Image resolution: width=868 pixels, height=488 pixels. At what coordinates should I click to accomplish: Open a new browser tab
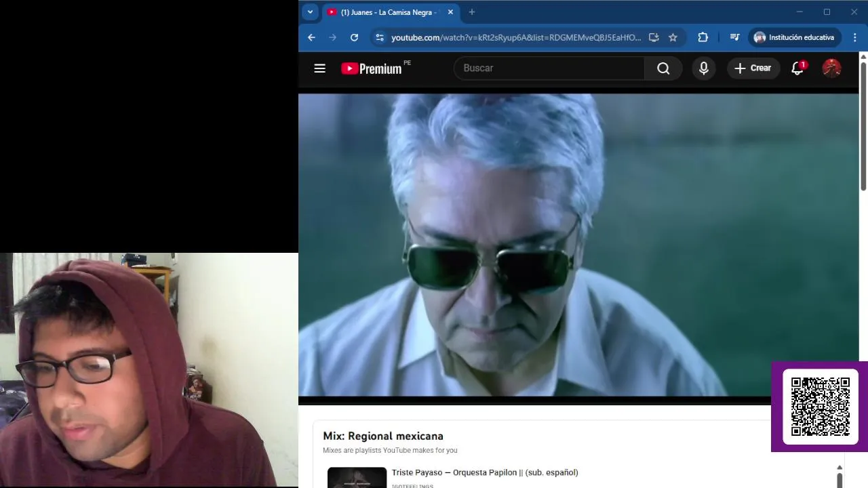[x=472, y=12]
